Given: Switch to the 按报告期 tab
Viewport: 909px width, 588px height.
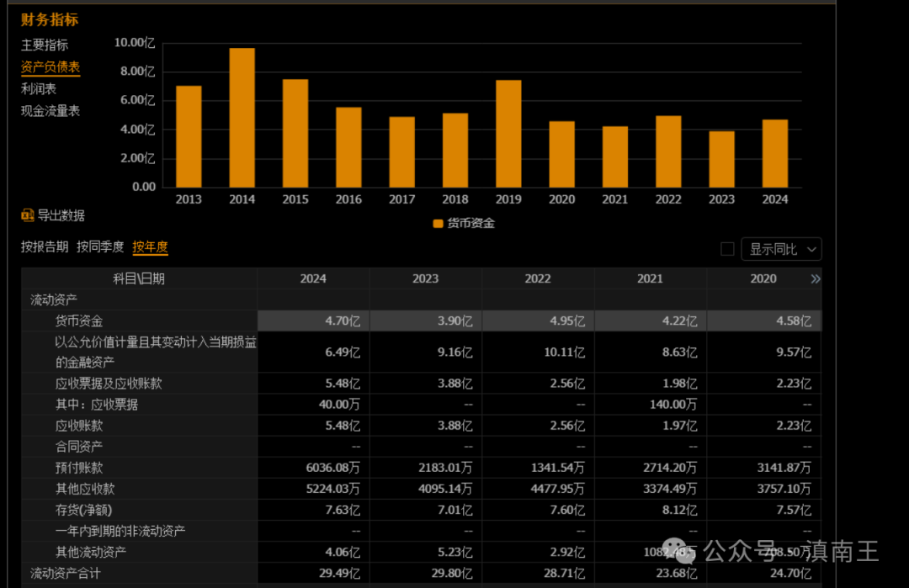Looking at the screenshot, I should point(45,246).
